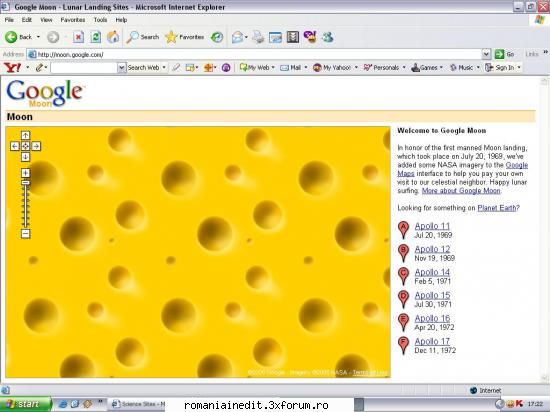This screenshot has height=412, width=550.
Task: Open the Search pane
Action: 143,37
